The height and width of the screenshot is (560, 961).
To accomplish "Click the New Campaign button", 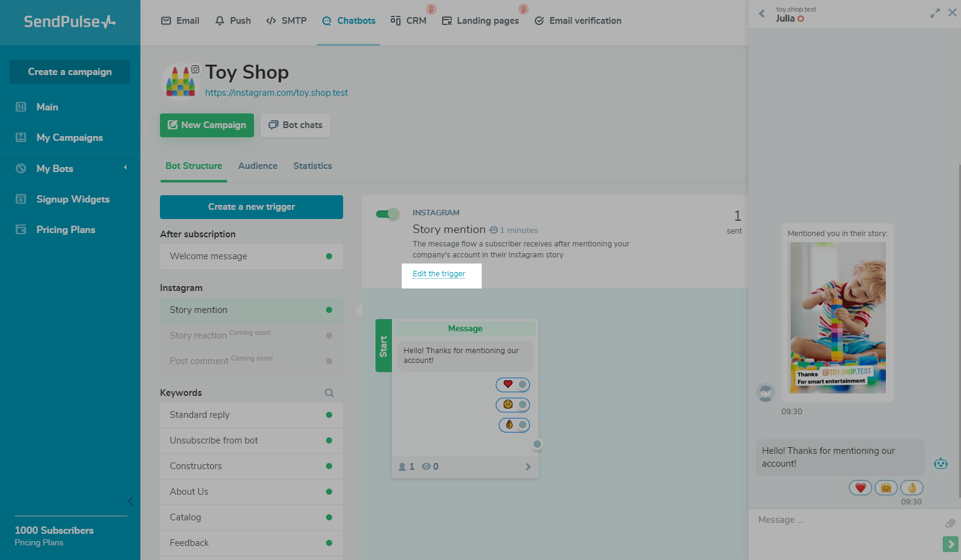I will (207, 125).
